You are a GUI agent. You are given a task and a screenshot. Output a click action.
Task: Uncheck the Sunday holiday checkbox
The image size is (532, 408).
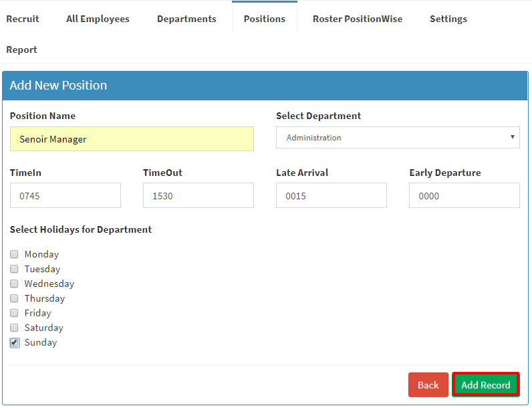(14, 342)
